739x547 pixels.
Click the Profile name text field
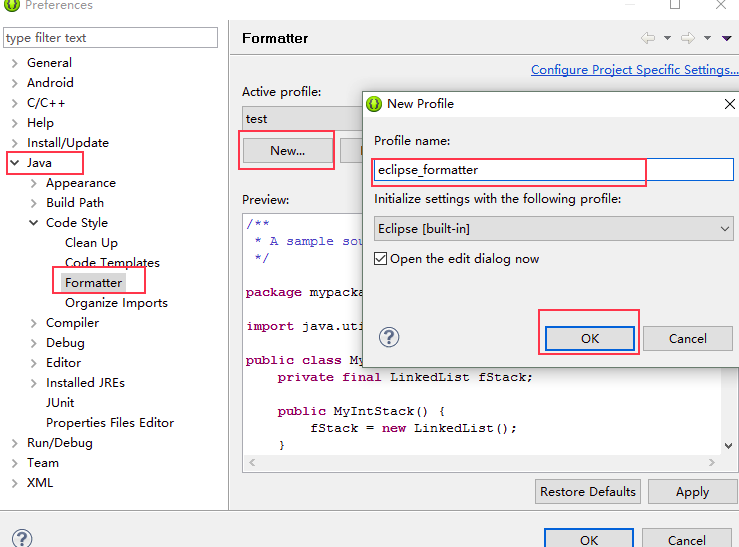click(x=553, y=170)
